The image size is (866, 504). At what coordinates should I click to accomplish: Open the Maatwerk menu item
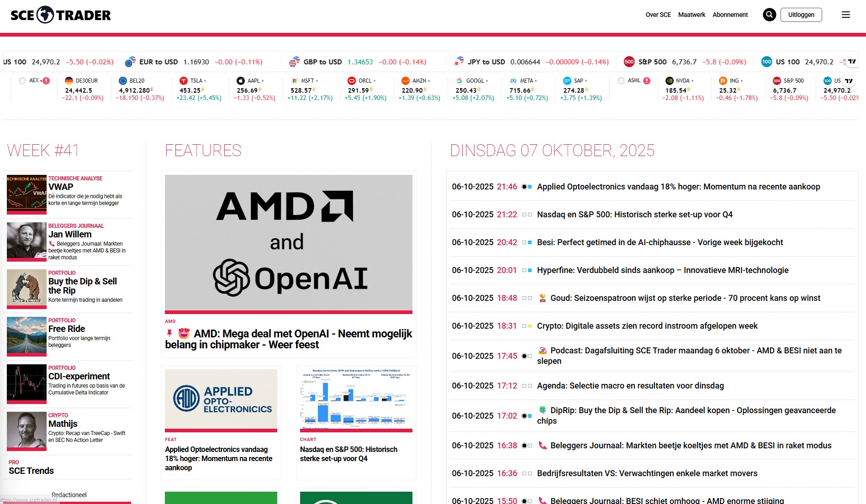[692, 15]
